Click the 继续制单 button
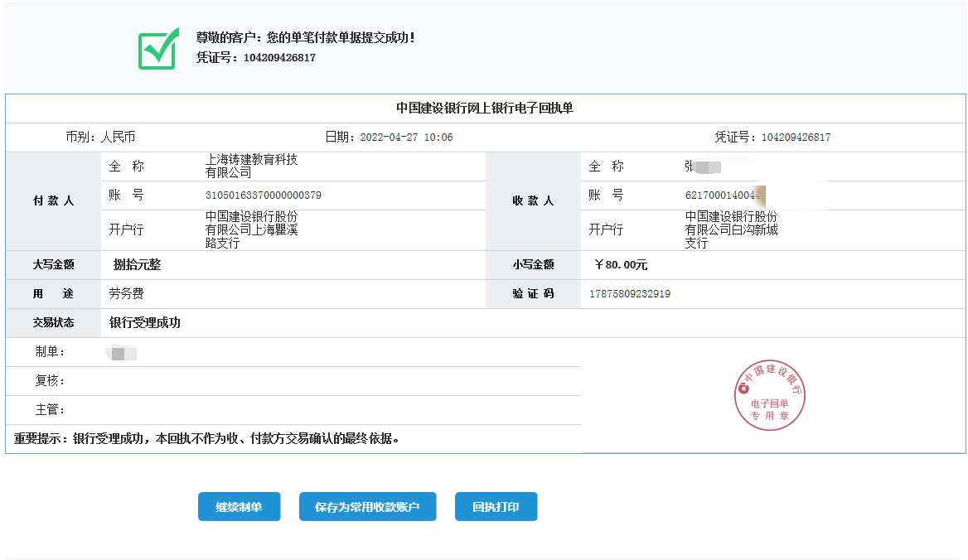 [239, 506]
